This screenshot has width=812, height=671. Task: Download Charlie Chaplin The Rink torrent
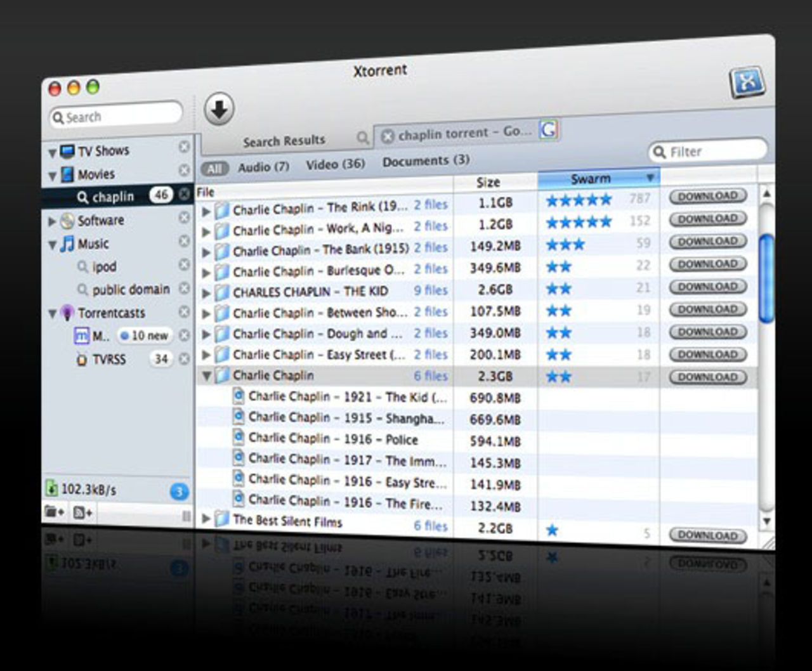(707, 197)
